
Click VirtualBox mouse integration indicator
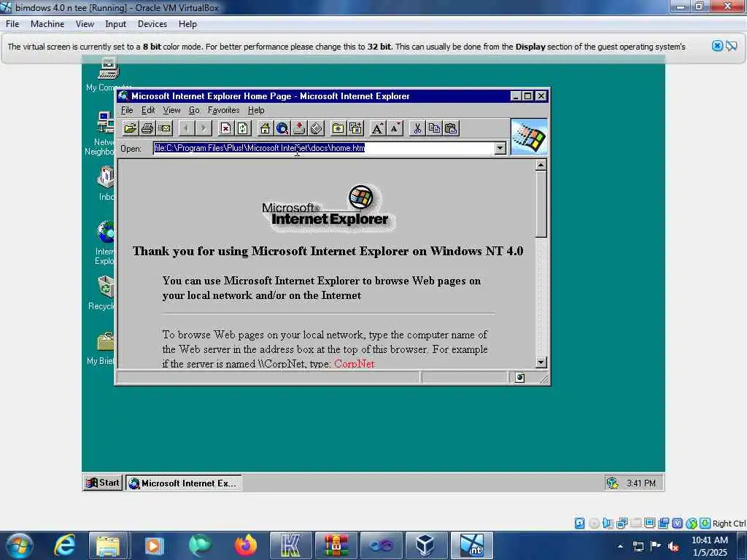click(x=692, y=524)
